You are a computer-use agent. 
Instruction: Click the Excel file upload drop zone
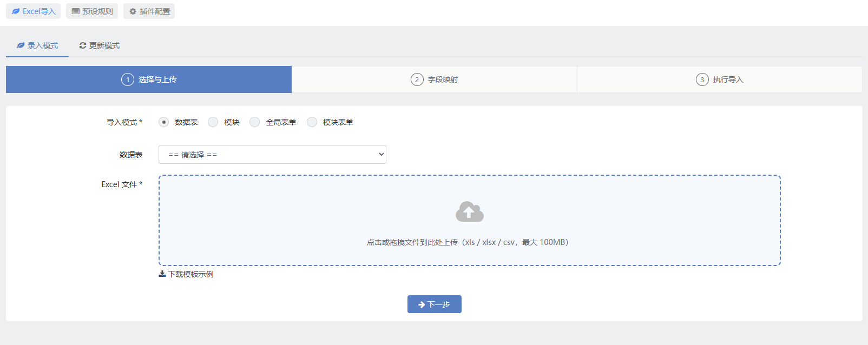470,220
